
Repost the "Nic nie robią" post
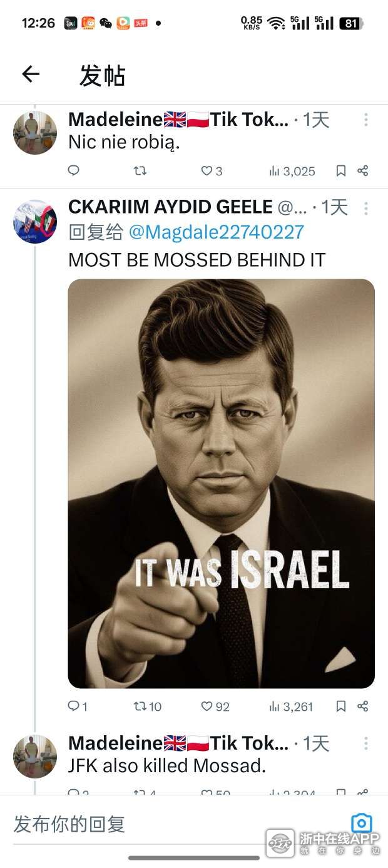click(x=141, y=170)
